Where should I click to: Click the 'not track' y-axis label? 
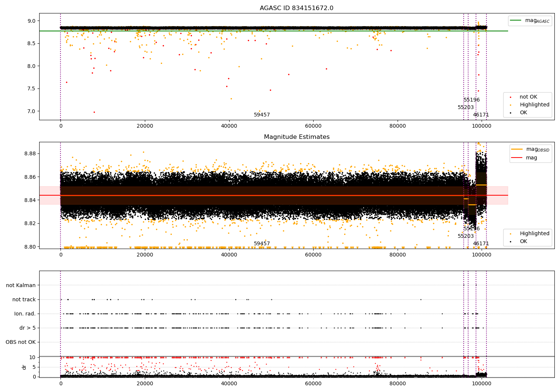pyautogui.click(x=24, y=299)
